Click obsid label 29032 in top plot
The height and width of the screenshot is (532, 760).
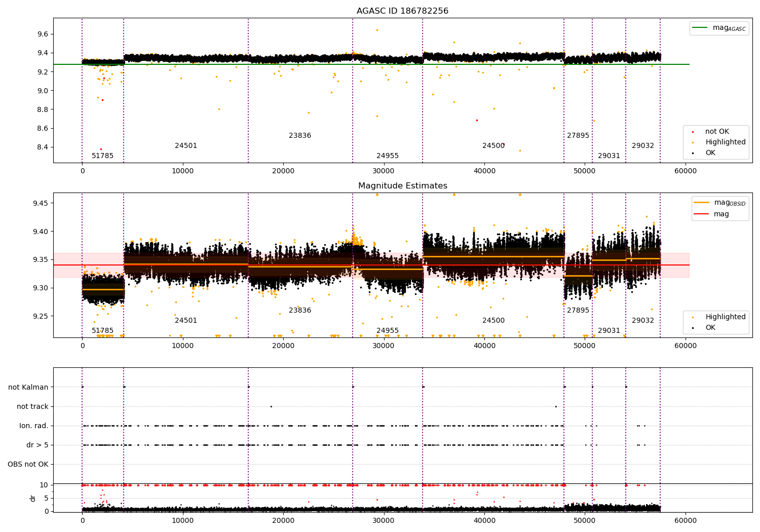pyautogui.click(x=643, y=146)
